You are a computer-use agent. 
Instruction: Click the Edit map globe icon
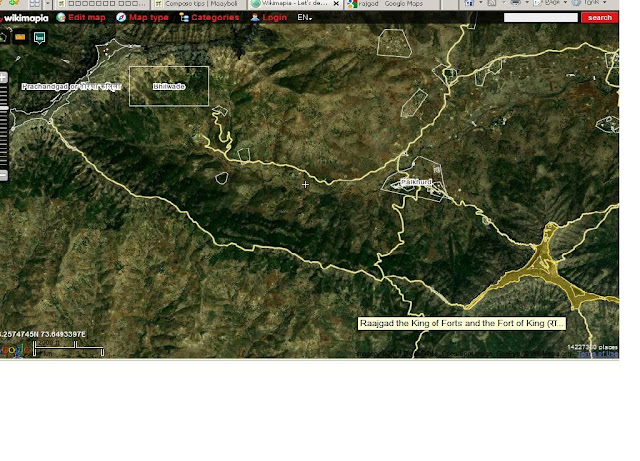(61, 18)
